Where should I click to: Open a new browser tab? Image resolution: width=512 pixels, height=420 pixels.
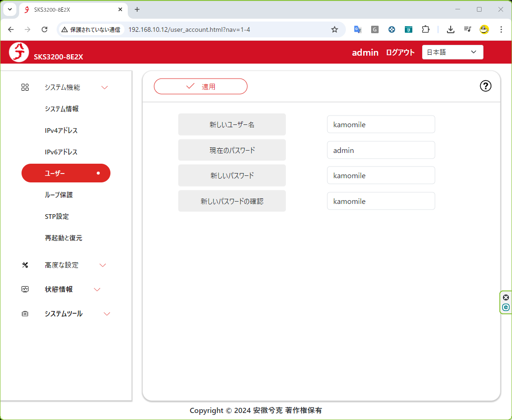point(137,9)
